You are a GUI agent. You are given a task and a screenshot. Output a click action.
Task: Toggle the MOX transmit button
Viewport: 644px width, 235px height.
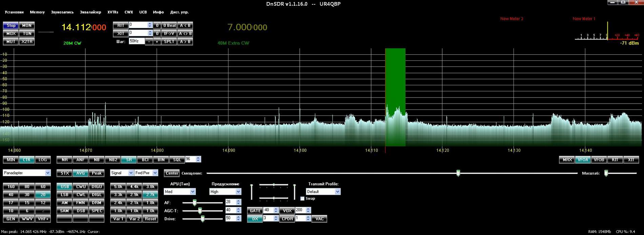pyautogui.click(x=11, y=34)
